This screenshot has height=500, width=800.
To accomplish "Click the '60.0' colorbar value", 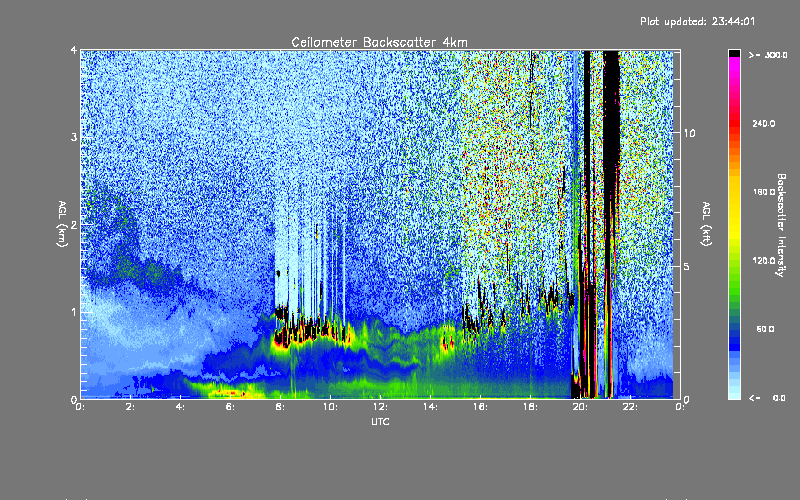I will [x=765, y=329].
